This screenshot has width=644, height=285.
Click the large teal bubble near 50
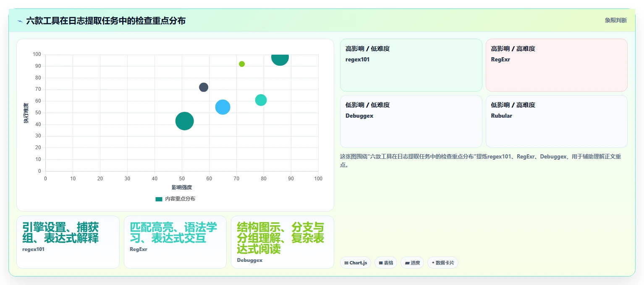tap(184, 121)
